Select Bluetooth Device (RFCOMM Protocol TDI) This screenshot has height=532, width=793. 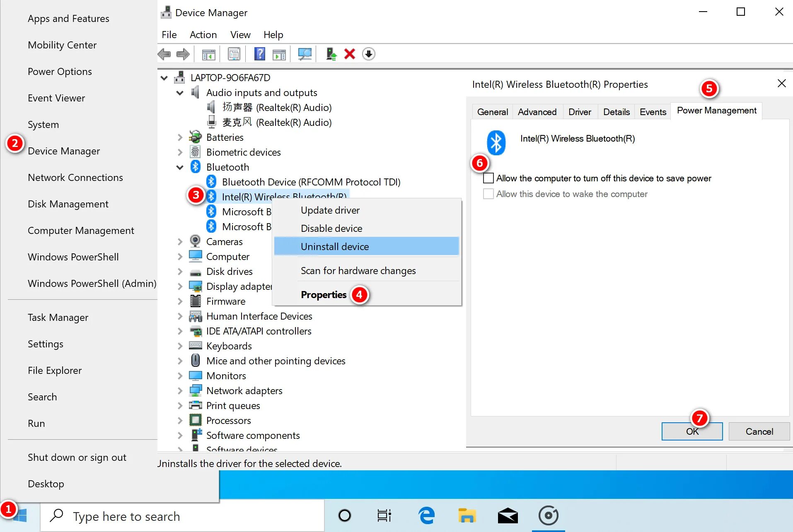[311, 182]
